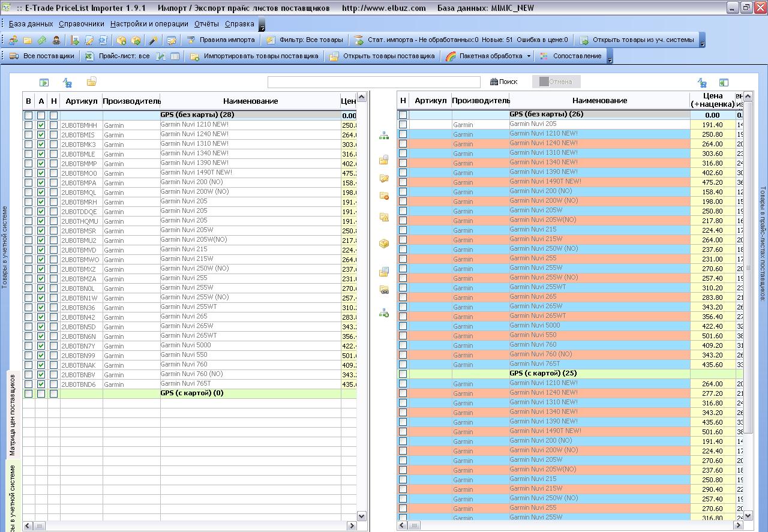Image resolution: width=768 pixels, height=532 pixels.
Task: Click the Отмена button
Action: click(556, 82)
